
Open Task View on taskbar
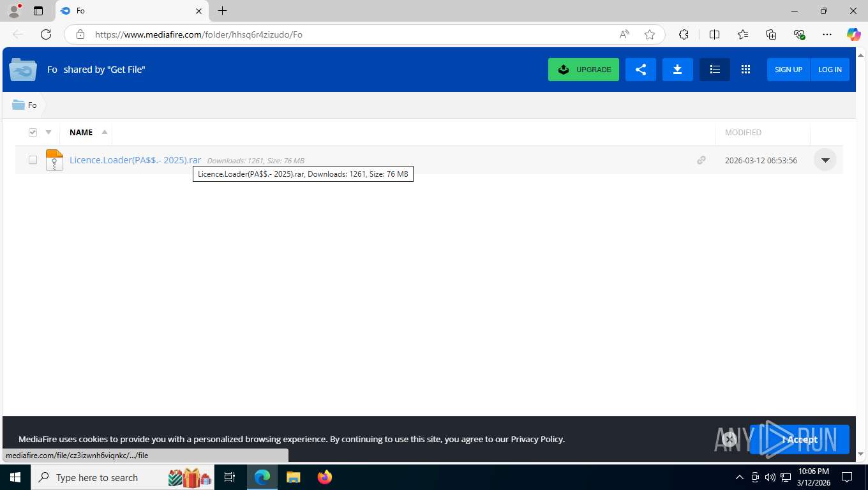tap(230, 477)
